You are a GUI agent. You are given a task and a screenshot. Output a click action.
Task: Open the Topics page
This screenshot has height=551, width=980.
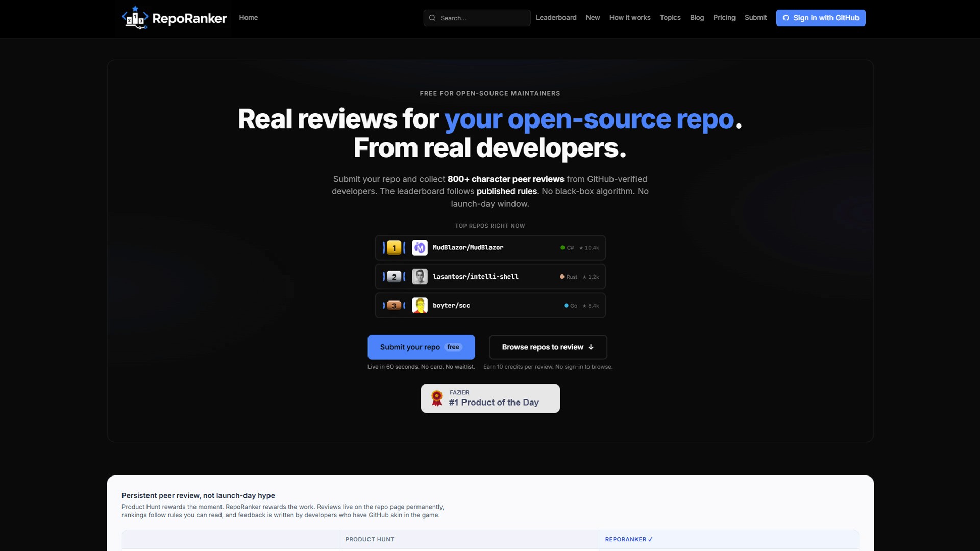(x=670, y=17)
